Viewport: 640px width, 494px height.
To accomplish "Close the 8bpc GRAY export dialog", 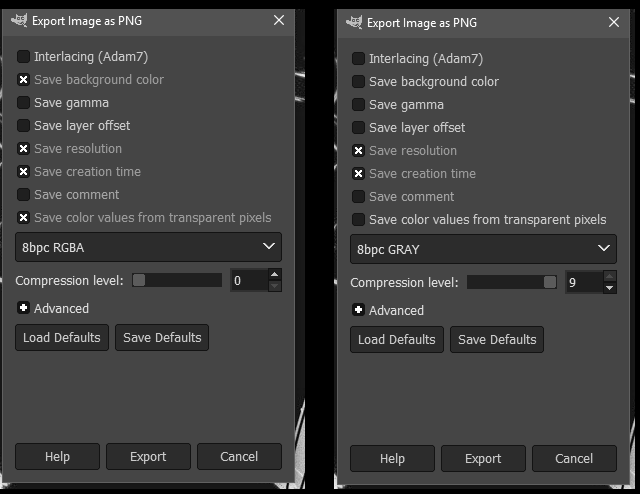I will pos(613,22).
